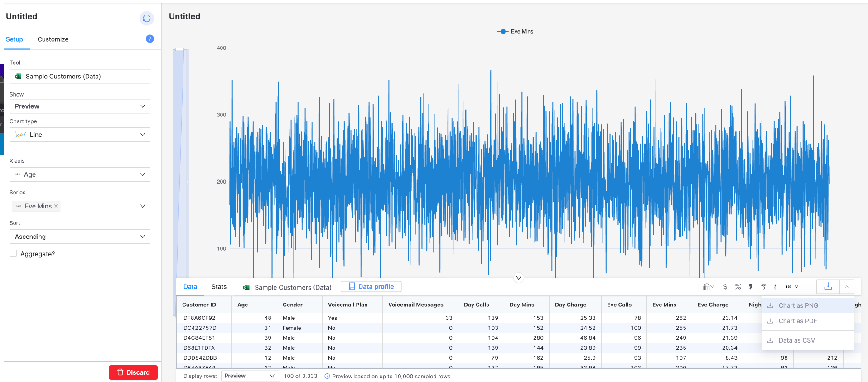Screen dimensions: 868x382
Task: Open the Show Preview dropdown
Action: (80, 106)
